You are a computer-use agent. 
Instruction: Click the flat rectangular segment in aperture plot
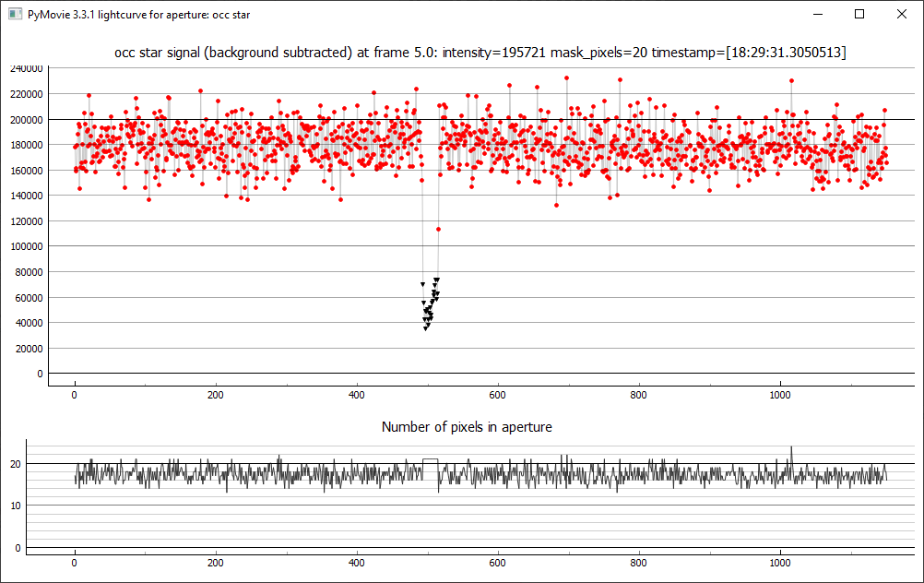coord(430,459)
